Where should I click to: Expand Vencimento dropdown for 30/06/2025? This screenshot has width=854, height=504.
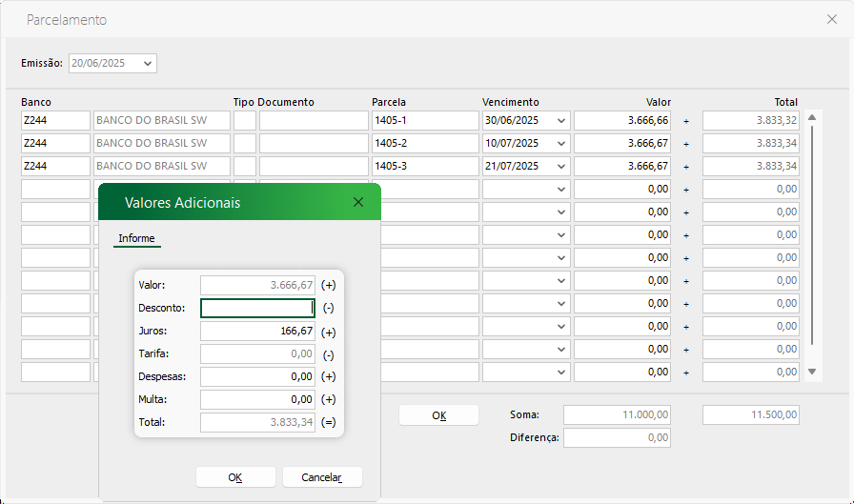pyautogui.click(x=560, y=121)
